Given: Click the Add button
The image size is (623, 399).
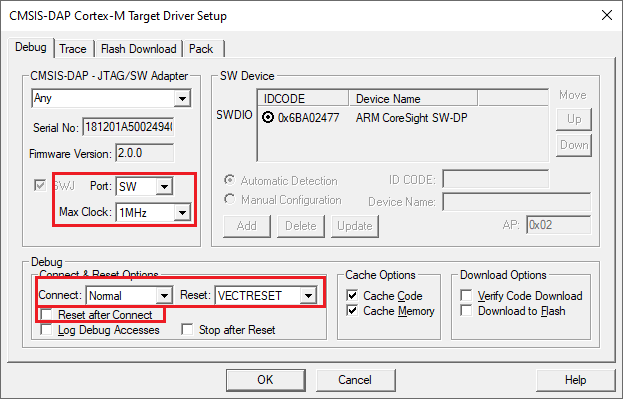Looking at the screenshot, I should [x=247, y=226].
